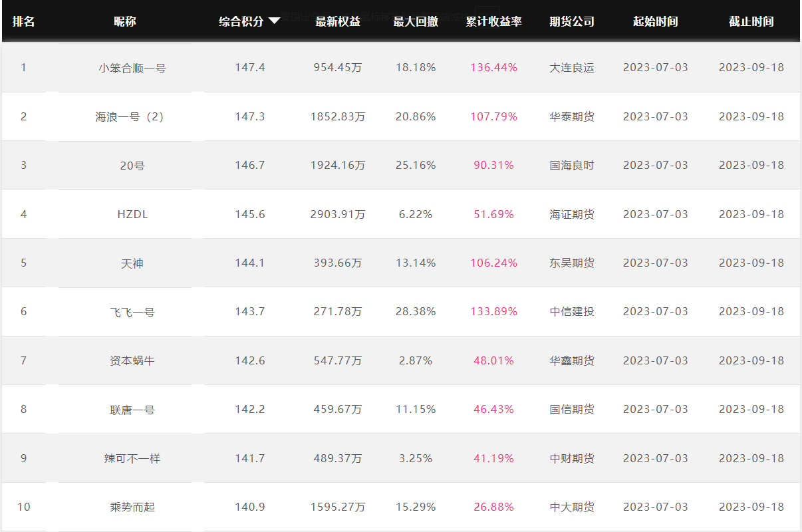
Task: Sort by 最新权益 column header
Action: coord(338,21)
